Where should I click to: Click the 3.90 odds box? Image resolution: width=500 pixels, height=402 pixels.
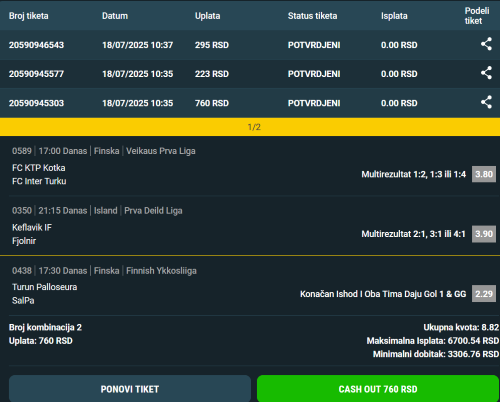coord(484,234)
